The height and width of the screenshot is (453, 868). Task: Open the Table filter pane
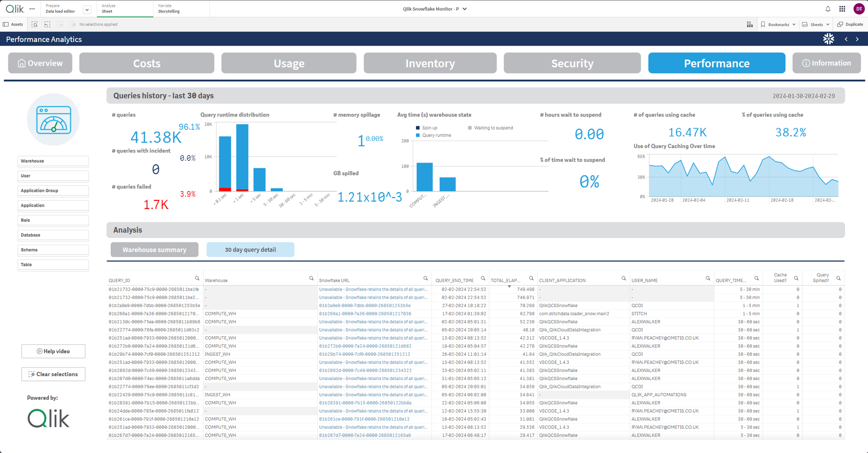(x=53, y=265)
